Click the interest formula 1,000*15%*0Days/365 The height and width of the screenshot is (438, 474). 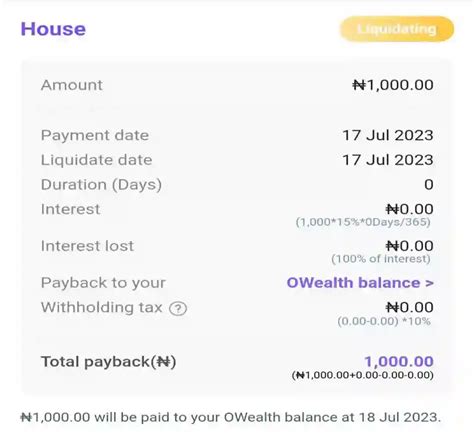[x=363, y=222]
